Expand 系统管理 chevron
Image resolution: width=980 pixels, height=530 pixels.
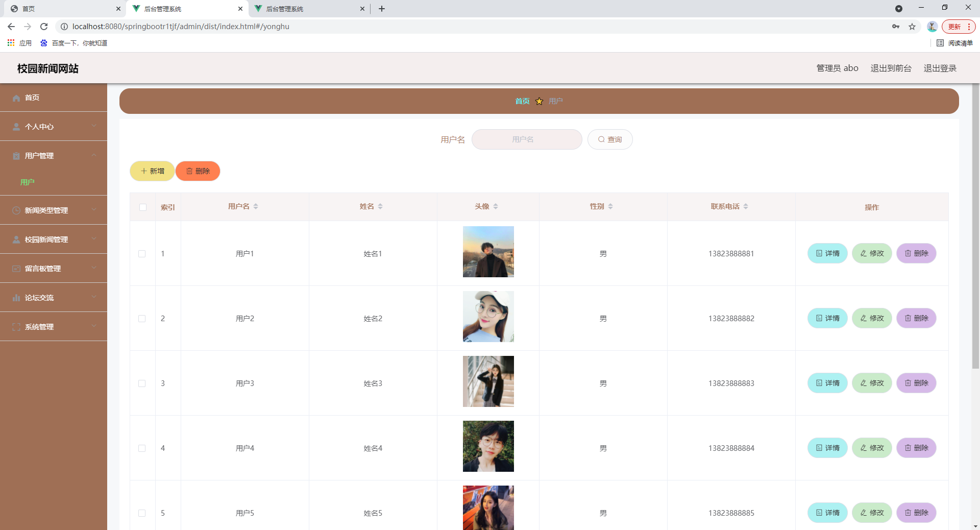(x=94, y=326)
